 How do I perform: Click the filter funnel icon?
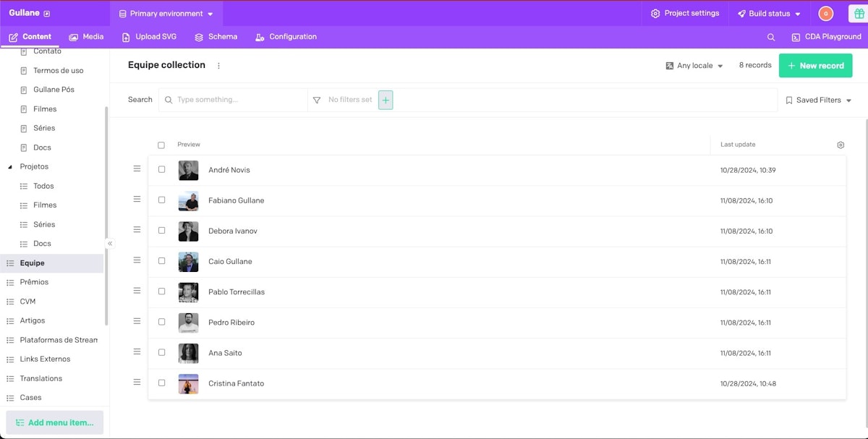pyautogui.click(x=317, y=101)
